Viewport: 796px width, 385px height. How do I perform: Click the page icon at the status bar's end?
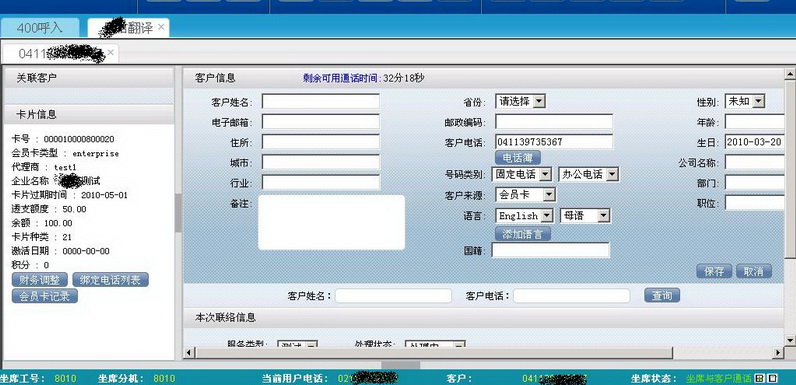(x=772, y=378)
